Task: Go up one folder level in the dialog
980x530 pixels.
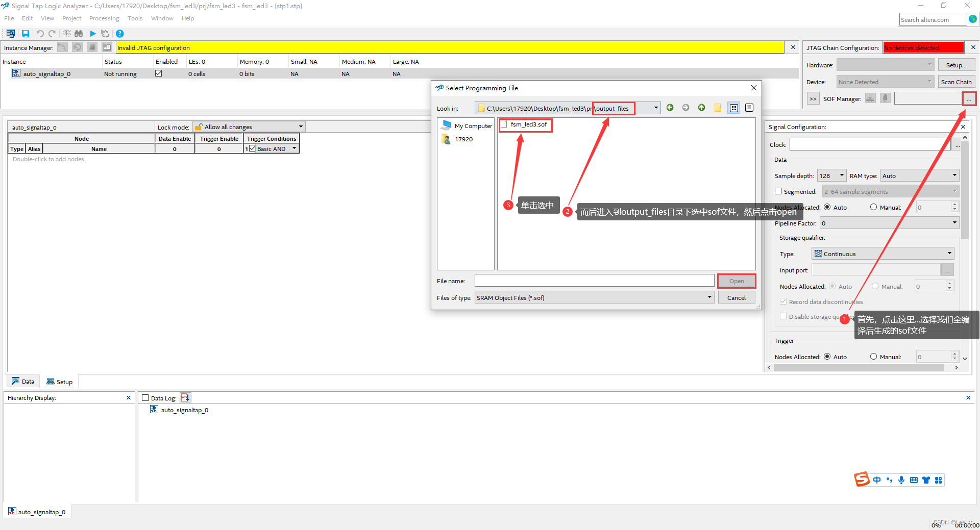Action: click(701, 108)
